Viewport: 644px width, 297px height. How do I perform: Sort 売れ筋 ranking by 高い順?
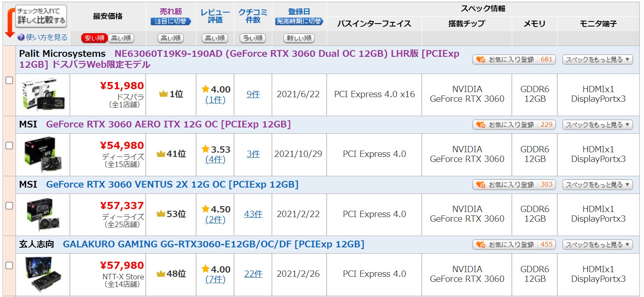(170, 38)
